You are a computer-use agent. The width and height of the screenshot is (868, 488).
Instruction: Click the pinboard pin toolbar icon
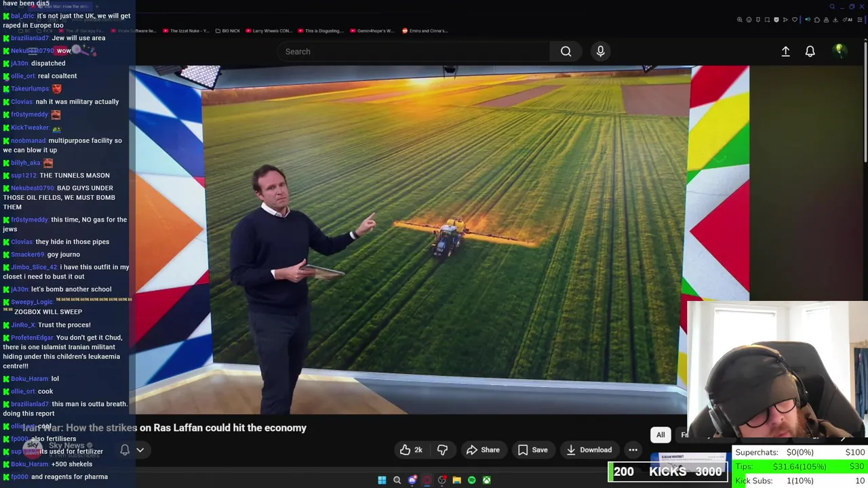click(x=758, y=20)
